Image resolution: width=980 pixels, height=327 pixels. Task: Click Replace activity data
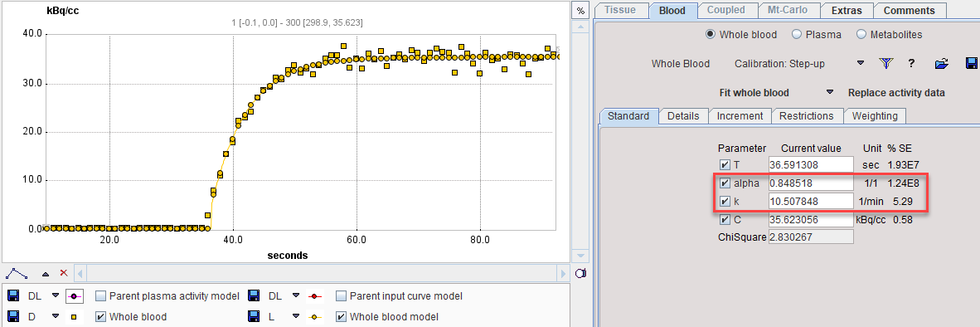coord(896,92)
